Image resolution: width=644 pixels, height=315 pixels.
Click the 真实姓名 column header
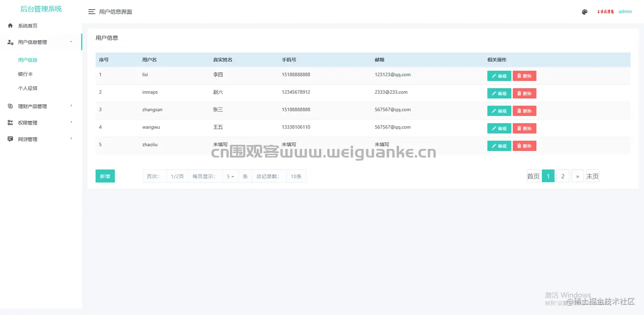223,60
